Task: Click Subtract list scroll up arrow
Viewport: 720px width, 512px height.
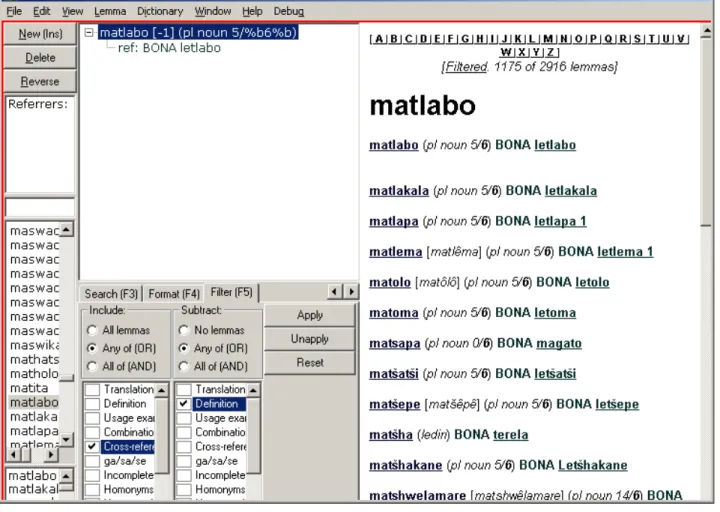Action: (253, 390)
